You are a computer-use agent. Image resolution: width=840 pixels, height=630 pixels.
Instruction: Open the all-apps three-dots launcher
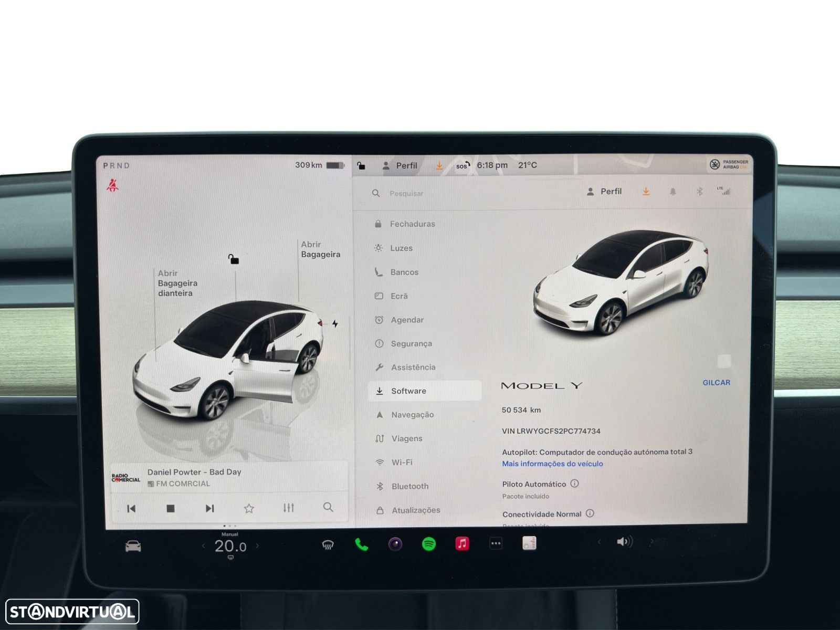pos(496,543)
